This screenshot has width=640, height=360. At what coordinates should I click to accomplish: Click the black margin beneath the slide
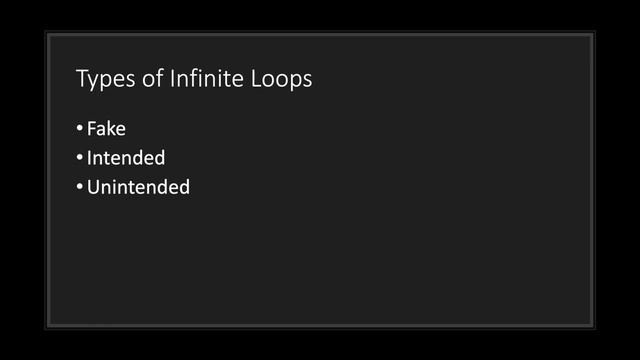320,345
